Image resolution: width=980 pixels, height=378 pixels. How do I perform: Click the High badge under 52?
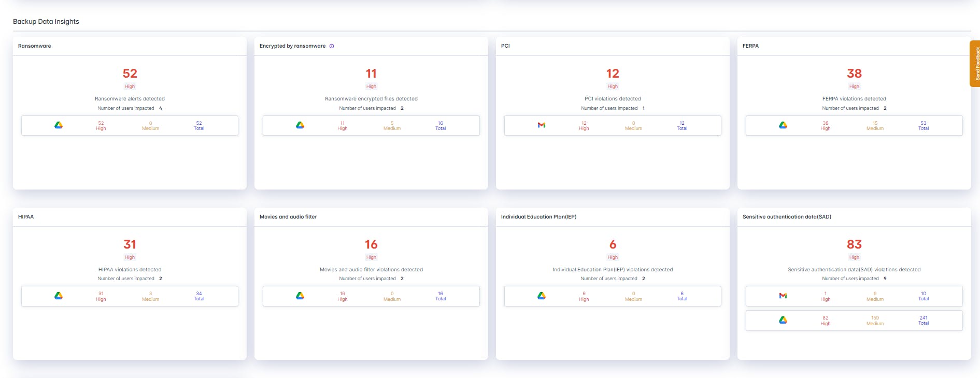[130, 86]
